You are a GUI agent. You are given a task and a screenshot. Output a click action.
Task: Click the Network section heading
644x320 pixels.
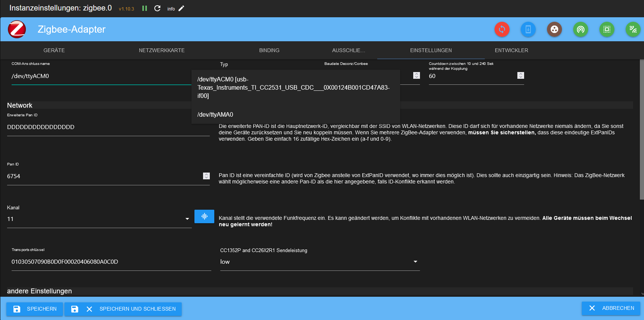tap(20, 105)
